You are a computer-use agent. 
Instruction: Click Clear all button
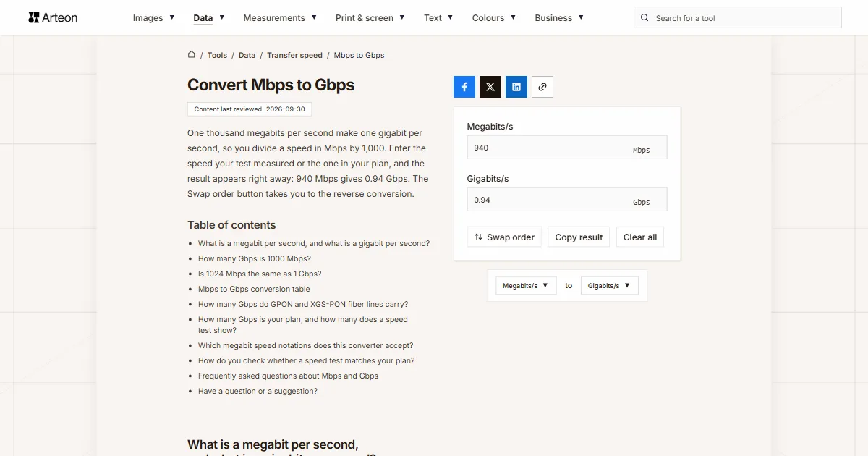(x=640, y=237)
